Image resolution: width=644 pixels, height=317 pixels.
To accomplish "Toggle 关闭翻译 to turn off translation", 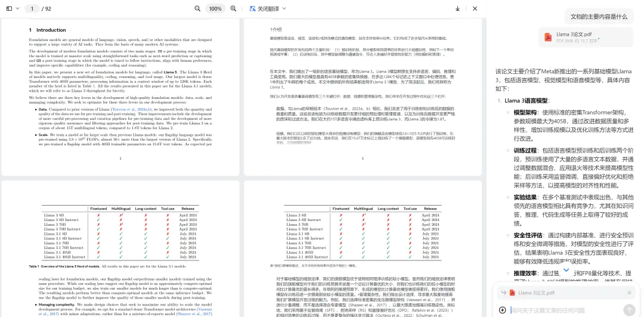I will pos(269,9).
